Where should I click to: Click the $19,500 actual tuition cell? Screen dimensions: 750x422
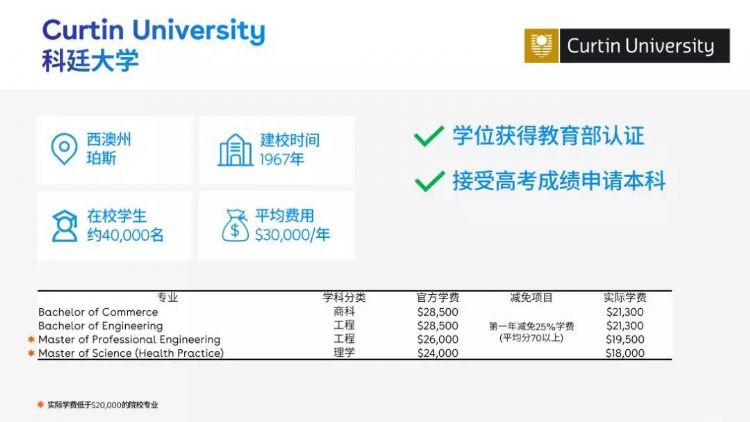pyautogui.click(x=625, y=339)
